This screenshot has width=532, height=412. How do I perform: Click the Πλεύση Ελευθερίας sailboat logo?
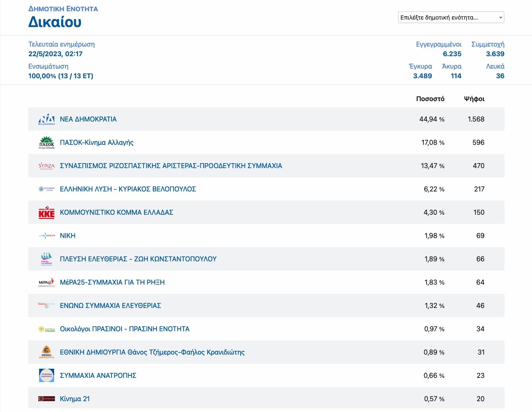click(47, 259)
